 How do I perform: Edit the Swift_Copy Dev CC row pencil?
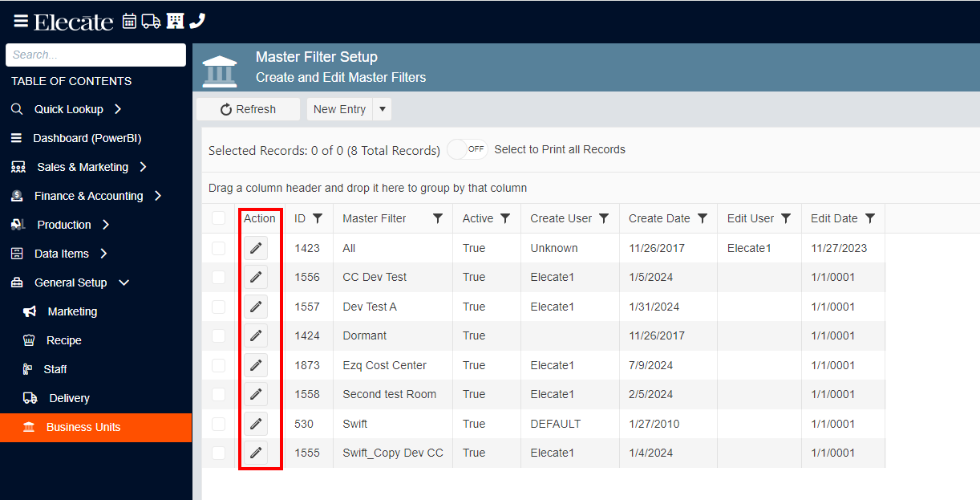pos(256,453)
